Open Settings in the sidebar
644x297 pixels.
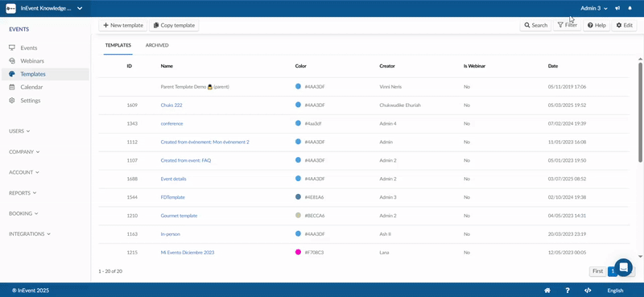tap(31, 101)
